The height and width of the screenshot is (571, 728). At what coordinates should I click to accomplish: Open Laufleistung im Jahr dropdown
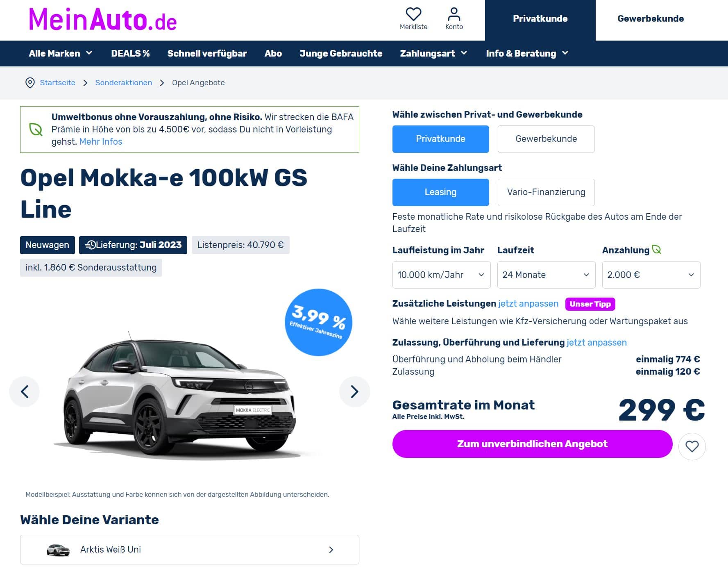click(441, 275)
